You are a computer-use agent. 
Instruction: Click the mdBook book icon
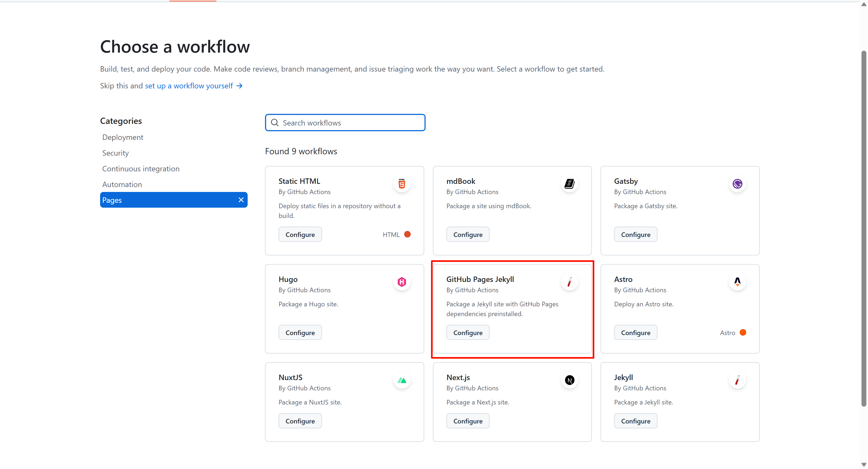point(569,184)
